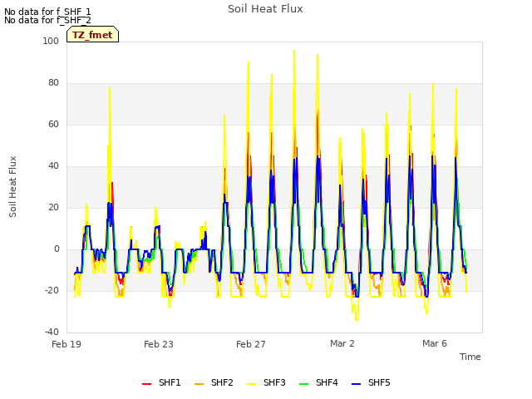Click the 80 y-axis tick label
Image resolution: width=532 pixels, height=399 pixels.
click(53, 83)
